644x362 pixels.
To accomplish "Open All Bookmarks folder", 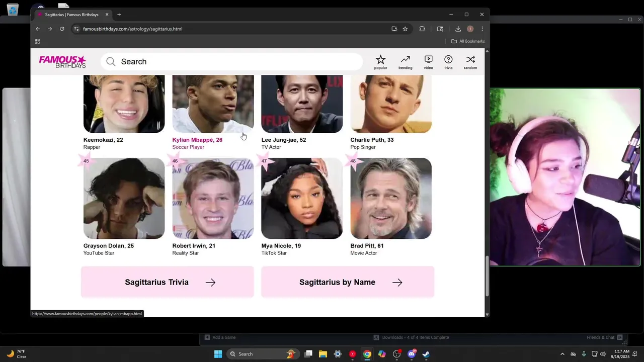I will click(468, 41).
